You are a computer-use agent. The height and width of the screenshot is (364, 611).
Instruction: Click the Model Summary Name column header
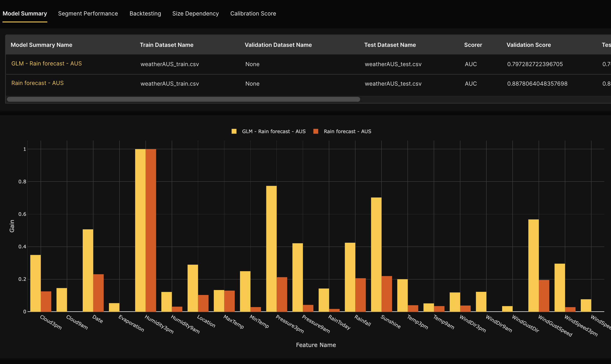(41, 45)
